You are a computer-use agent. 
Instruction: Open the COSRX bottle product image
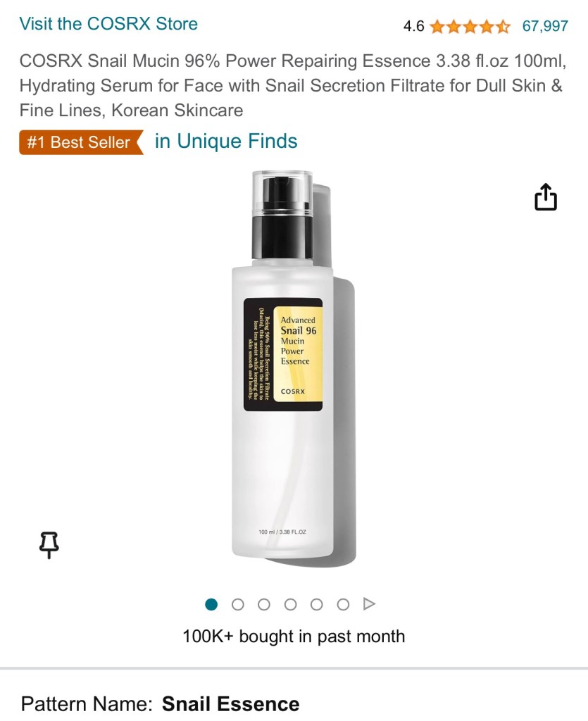tap(294, 368)
